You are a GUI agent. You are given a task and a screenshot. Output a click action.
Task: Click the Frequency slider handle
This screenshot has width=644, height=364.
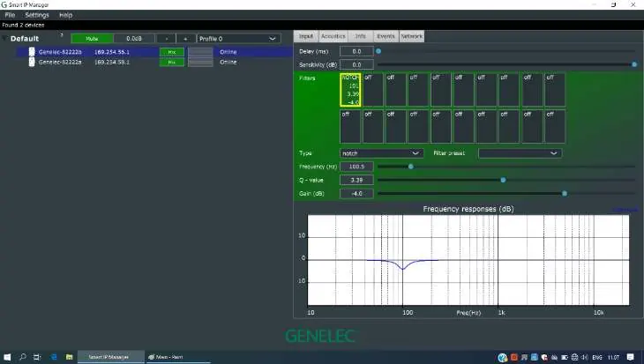pos(411,167)
